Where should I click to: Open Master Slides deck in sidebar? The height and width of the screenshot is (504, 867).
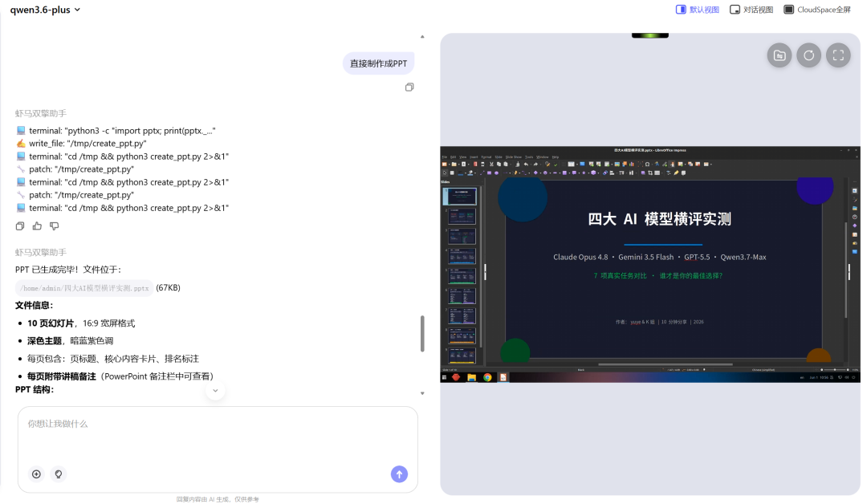click(855, 251)
